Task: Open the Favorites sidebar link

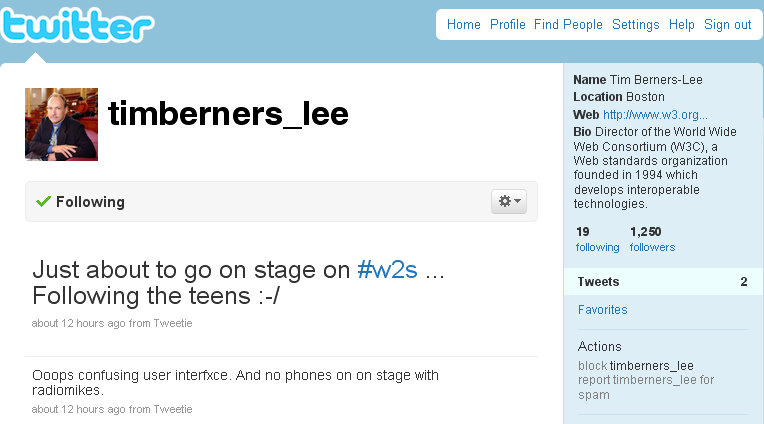Action: (x=602, y=309)
